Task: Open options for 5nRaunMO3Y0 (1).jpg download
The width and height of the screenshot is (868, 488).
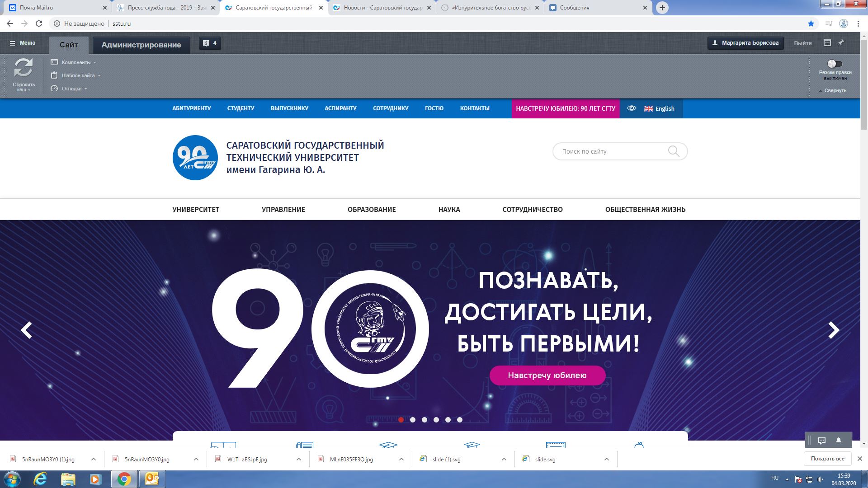Action: [93, 459]
